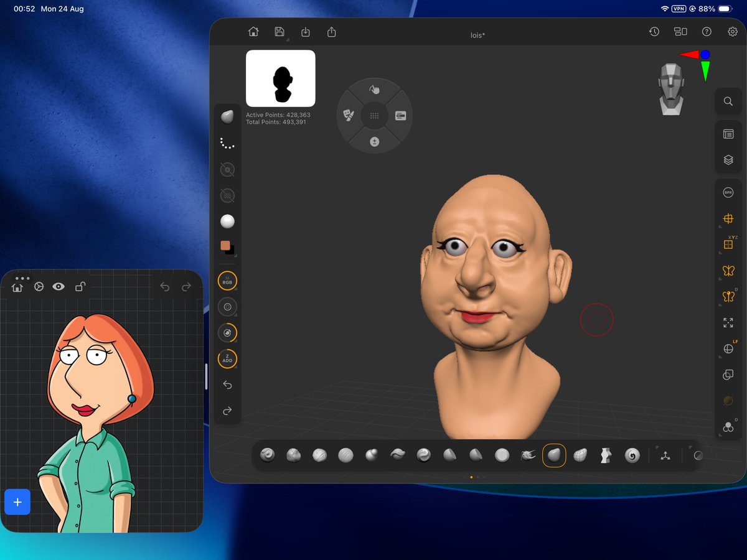
Task: Import a file with the download-arrow icon
Action: coord(306,32)
